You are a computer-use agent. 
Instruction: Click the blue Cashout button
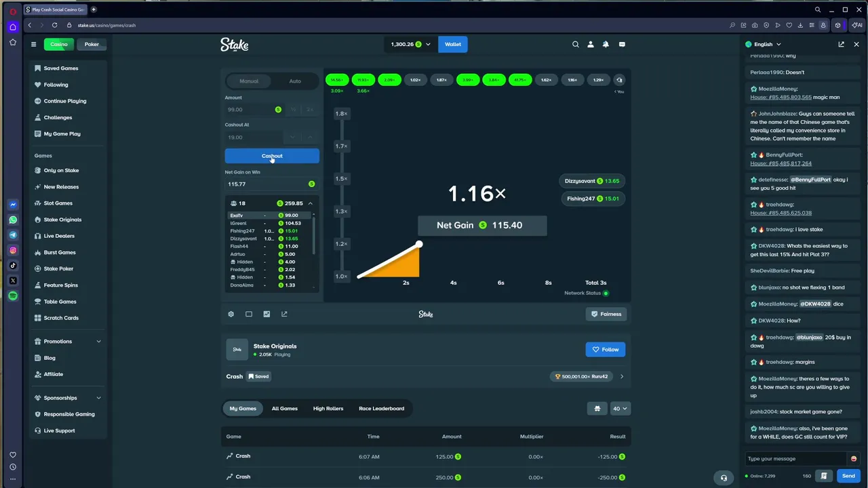point(272,156)
